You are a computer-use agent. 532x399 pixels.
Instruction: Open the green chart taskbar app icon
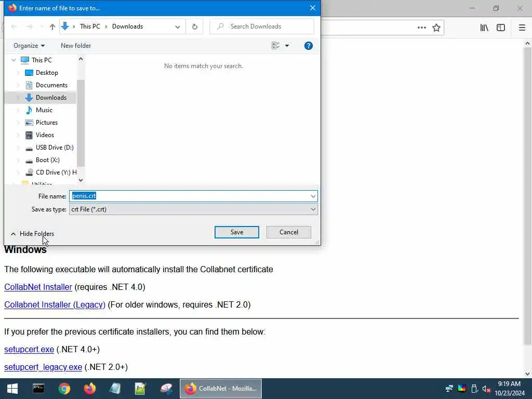140,389
